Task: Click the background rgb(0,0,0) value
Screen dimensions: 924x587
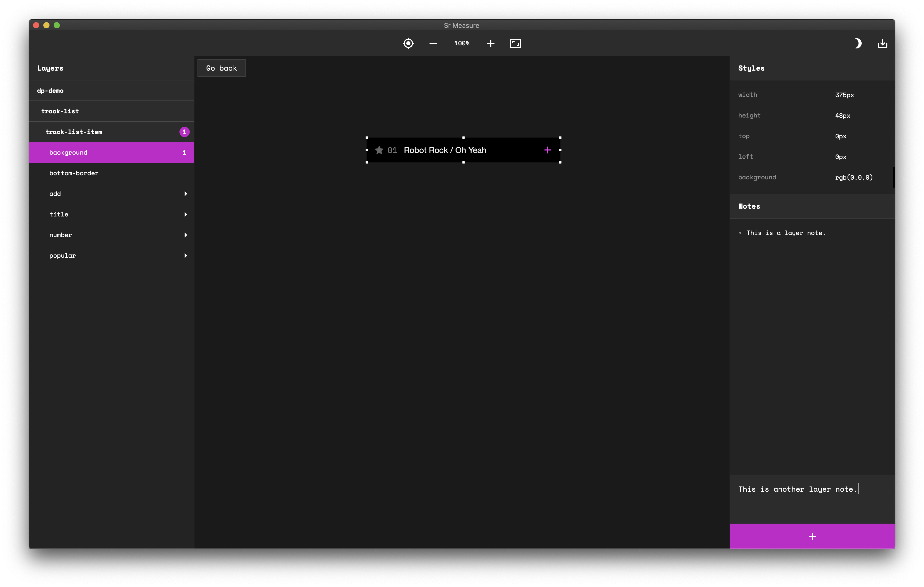Action: 853,178
